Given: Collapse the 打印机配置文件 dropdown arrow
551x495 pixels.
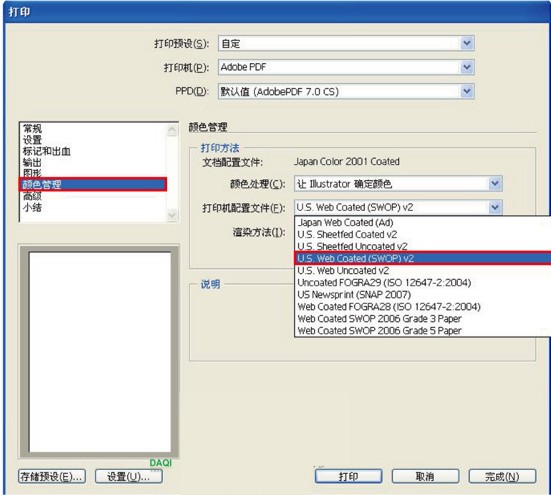Looking at the screenshot, I should pyautogui.click(x=495, y=207).
